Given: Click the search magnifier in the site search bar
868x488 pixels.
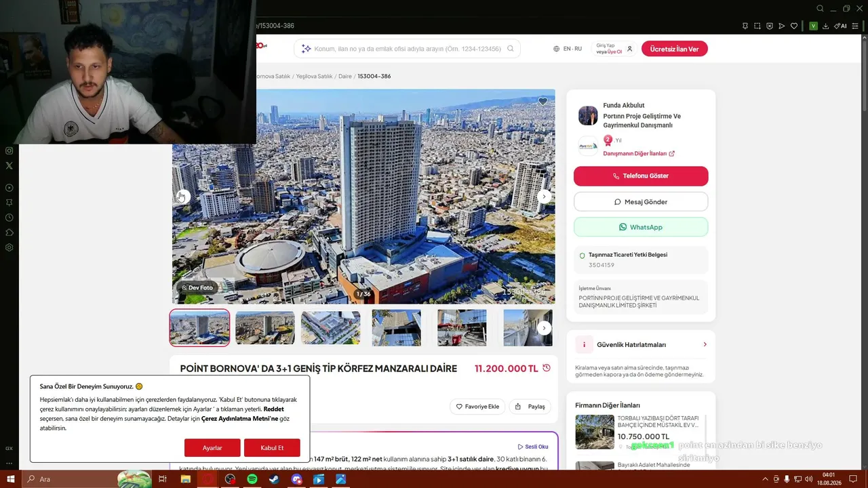Looking at the screenshot, I should click(x=511, y=49).
